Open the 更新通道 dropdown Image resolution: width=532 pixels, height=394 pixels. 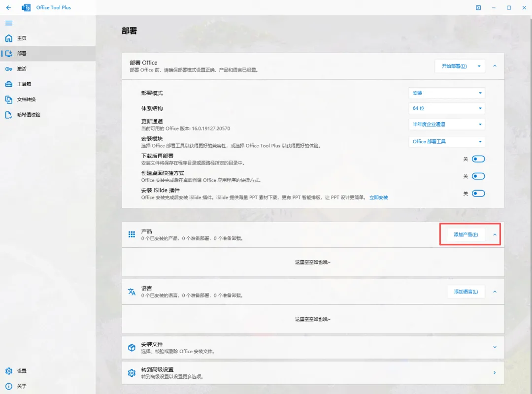[447, 124]
